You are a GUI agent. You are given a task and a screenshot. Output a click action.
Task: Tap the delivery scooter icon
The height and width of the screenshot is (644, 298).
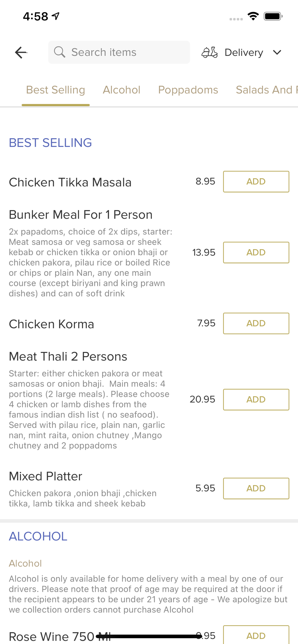210,52
